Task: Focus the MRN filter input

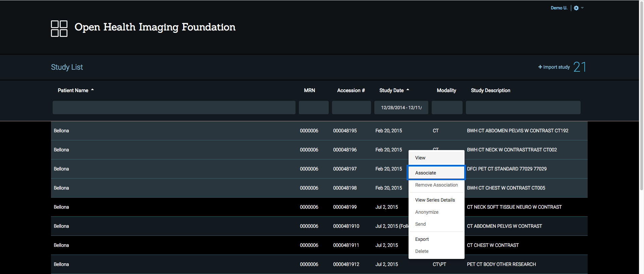Action: 314,108
